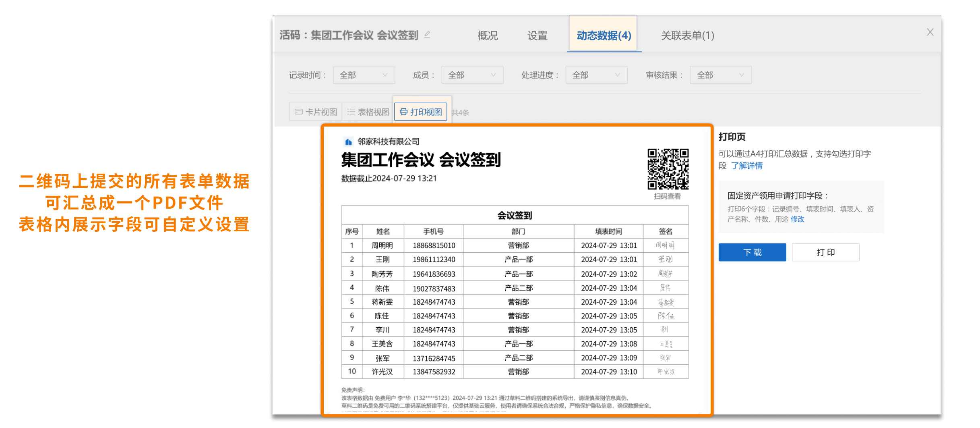Viewport: 980px width, 428px height.
Task: Click the 许光汉 signature image
Action: pos(666,372)
